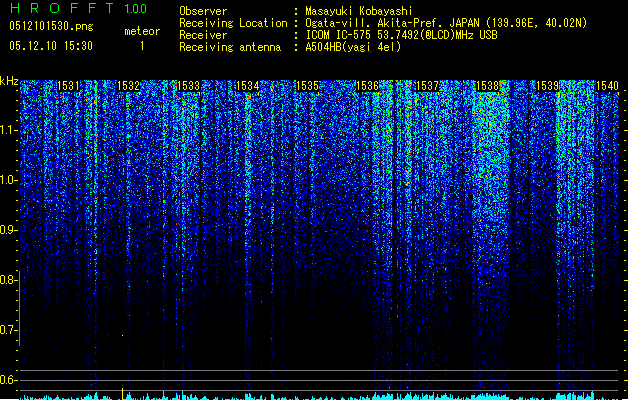Click observer name Masayuki Kobayashi
Image resolution: width=629 pixels, height=400 pixels.
[359, 11]
